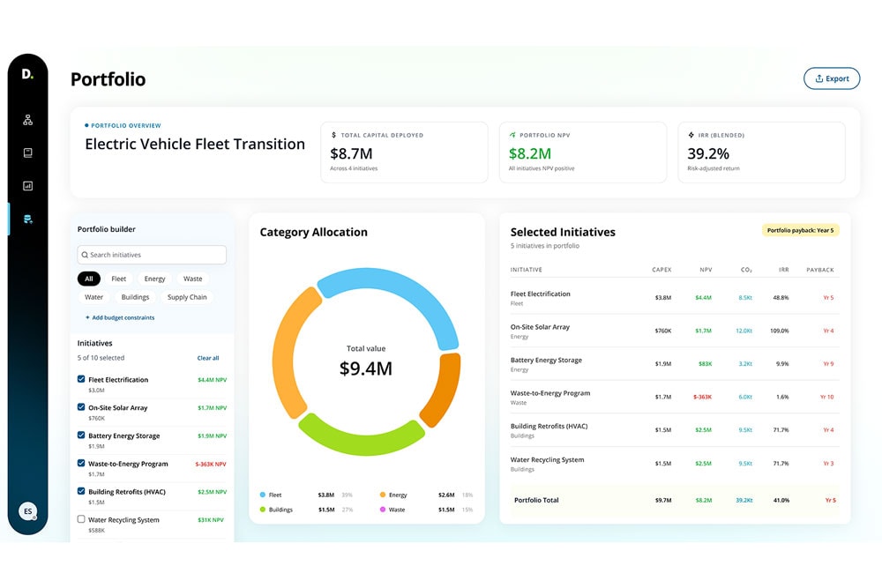
Task: Add budget constraints
Action: click(x=120, y=317)
